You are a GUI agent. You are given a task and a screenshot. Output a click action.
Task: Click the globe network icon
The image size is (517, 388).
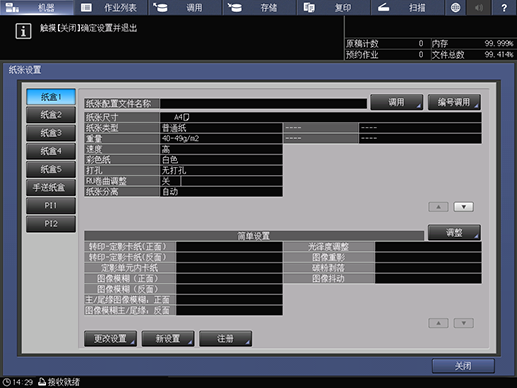click(x=455, y=7)
